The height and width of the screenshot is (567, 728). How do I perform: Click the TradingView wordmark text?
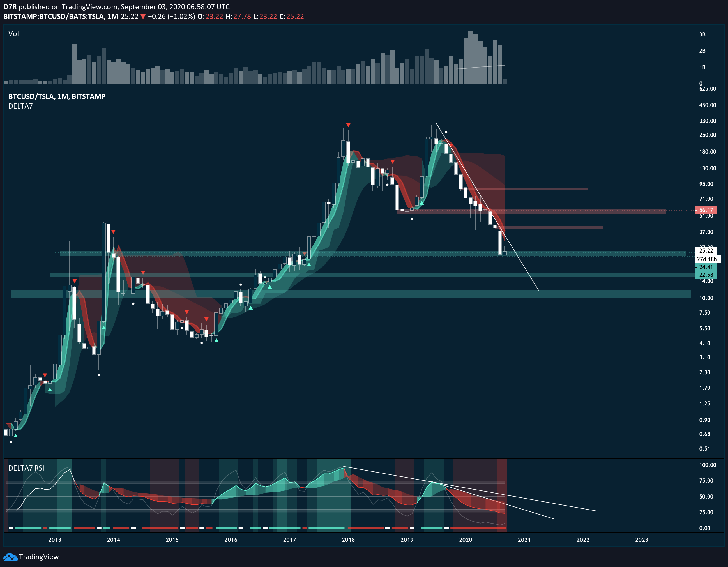39,557
